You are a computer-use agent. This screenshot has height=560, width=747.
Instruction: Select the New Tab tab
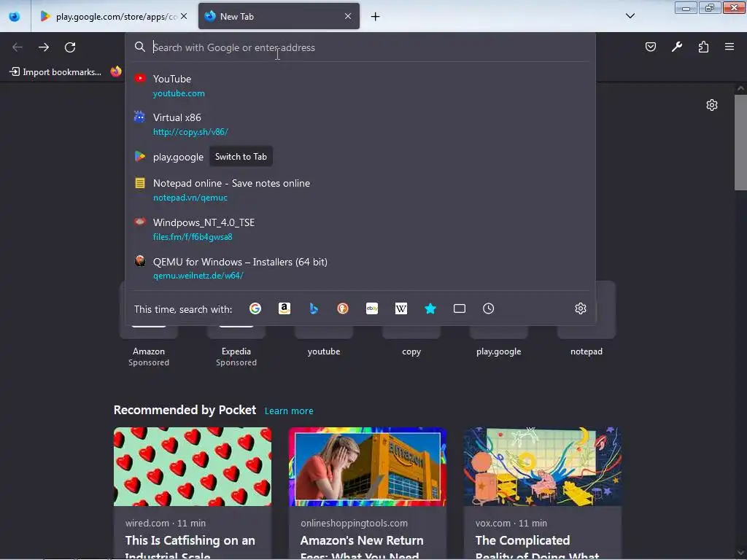[279, 16]
